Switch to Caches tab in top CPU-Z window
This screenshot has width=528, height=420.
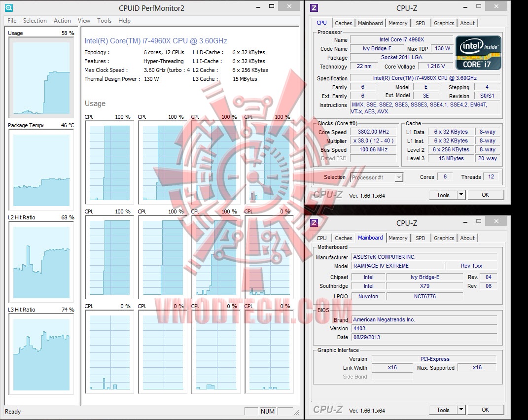point(344,23)
